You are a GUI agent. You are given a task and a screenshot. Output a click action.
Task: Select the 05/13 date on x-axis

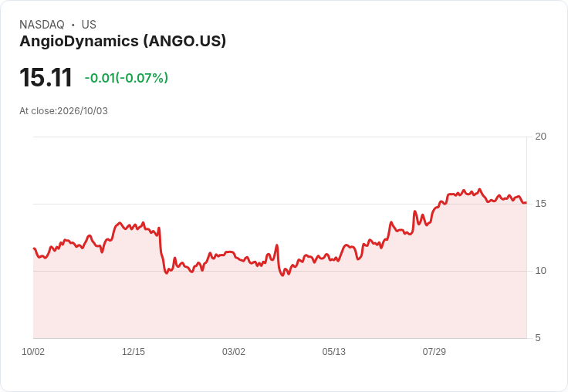pos(334,352)
